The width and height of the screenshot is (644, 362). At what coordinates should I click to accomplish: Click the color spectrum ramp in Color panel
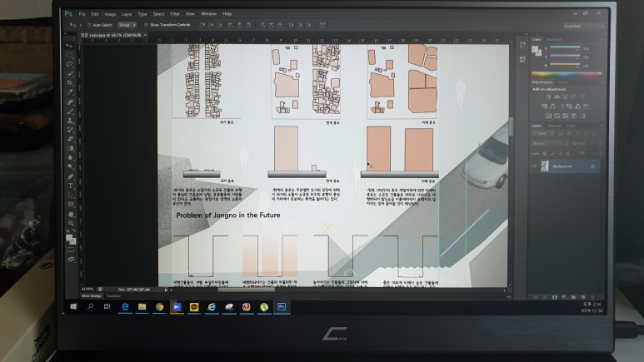565,72
